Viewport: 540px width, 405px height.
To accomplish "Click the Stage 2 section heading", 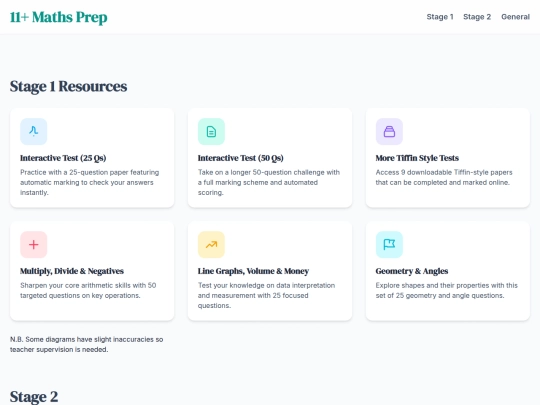I will click(x=34, y=396).
